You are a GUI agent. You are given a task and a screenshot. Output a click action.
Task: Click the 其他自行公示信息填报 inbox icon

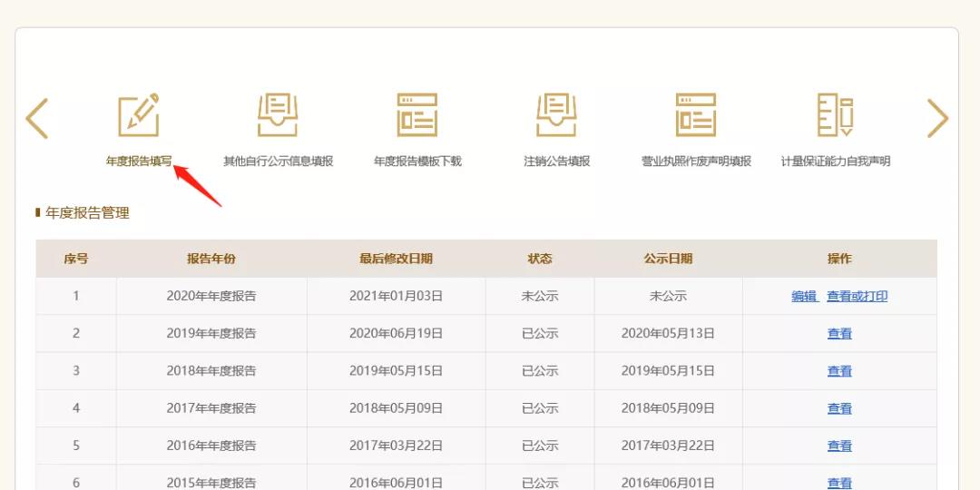click(x=279, y=115)
